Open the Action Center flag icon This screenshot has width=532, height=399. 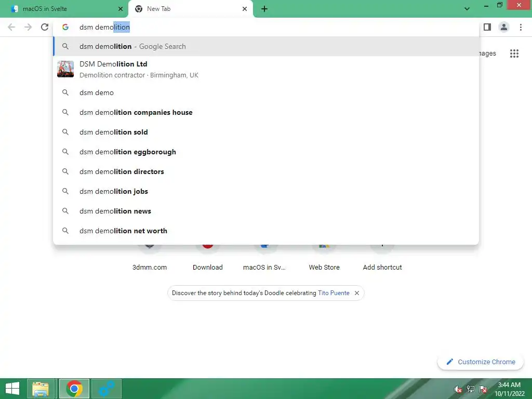483,389
